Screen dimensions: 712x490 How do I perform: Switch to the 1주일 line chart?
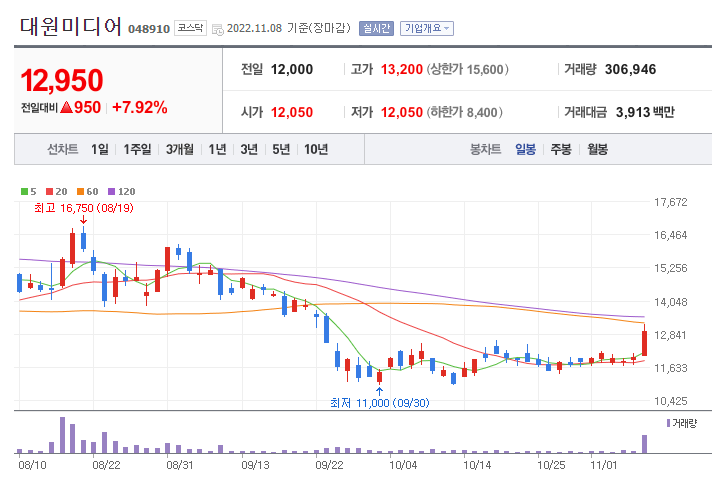(137, 149)
